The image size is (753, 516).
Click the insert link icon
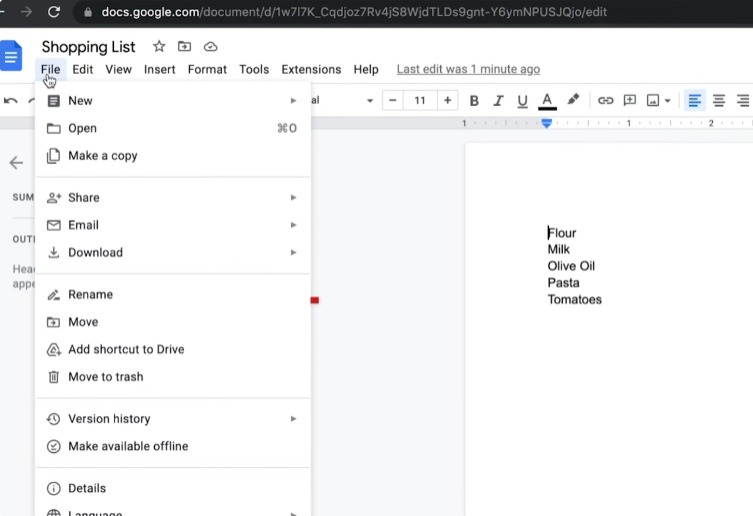point(605,100)
